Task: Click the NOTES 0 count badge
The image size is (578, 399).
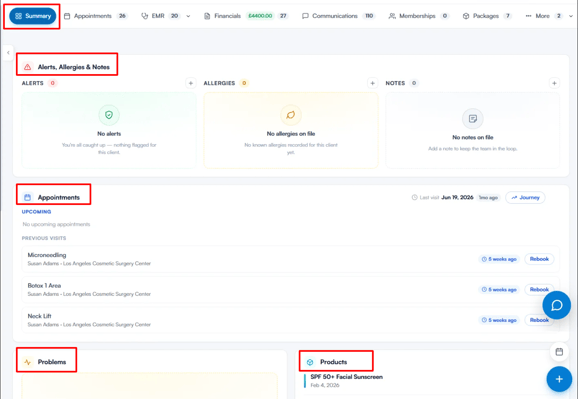Action: click(x=414, y=83)
